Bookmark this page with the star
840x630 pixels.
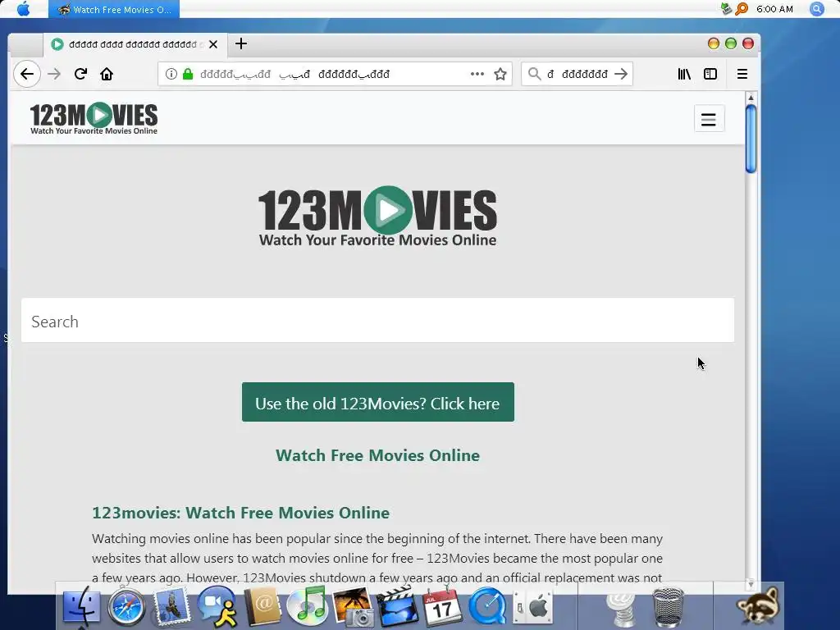[500, 74]
